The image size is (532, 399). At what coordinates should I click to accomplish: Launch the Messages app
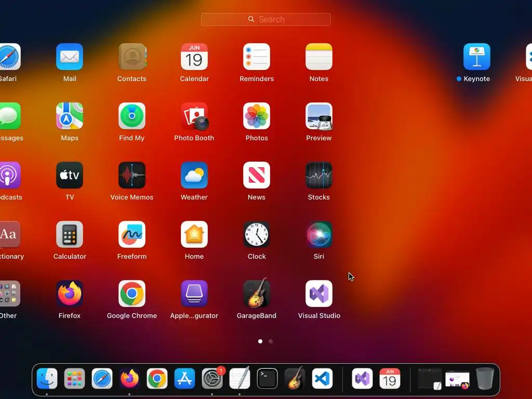pyautogui.click(x=10, y=116)
